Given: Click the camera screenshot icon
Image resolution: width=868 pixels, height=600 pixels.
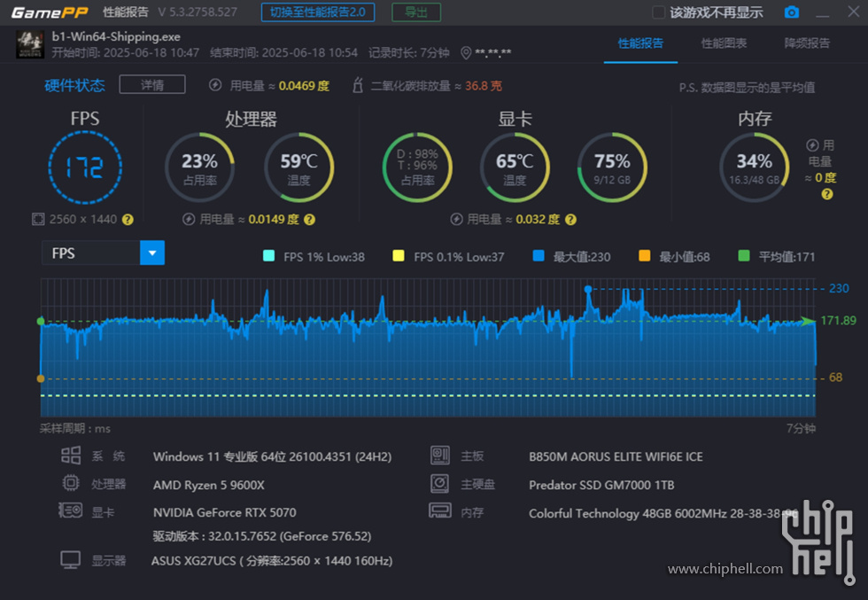Looking at the screenshot, I should tap(792, 12).
